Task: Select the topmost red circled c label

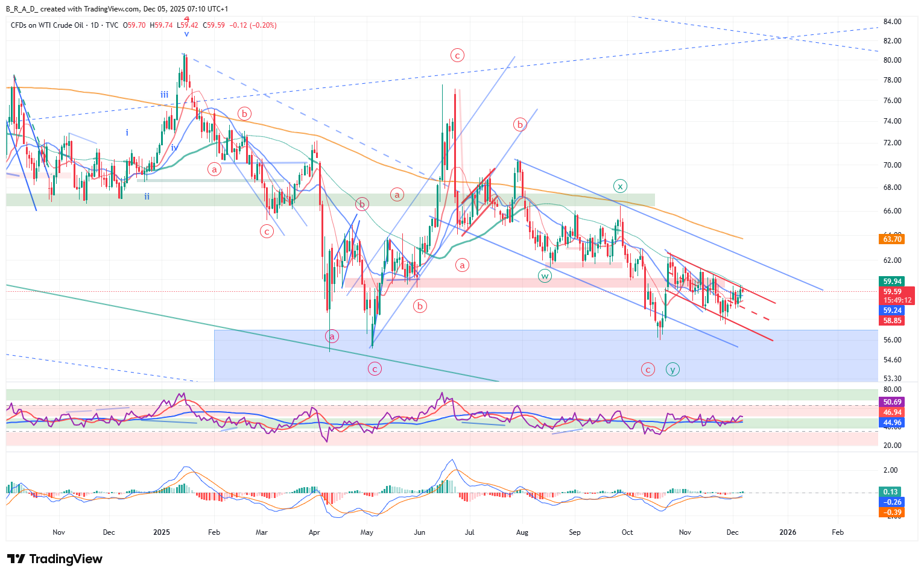Action: tap(457, 55)
